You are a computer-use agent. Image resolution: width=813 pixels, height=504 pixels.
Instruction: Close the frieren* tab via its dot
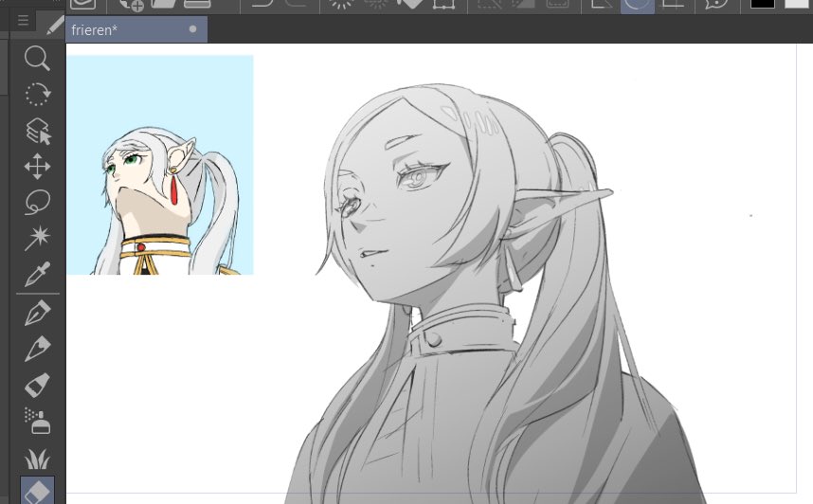[193, 29]
